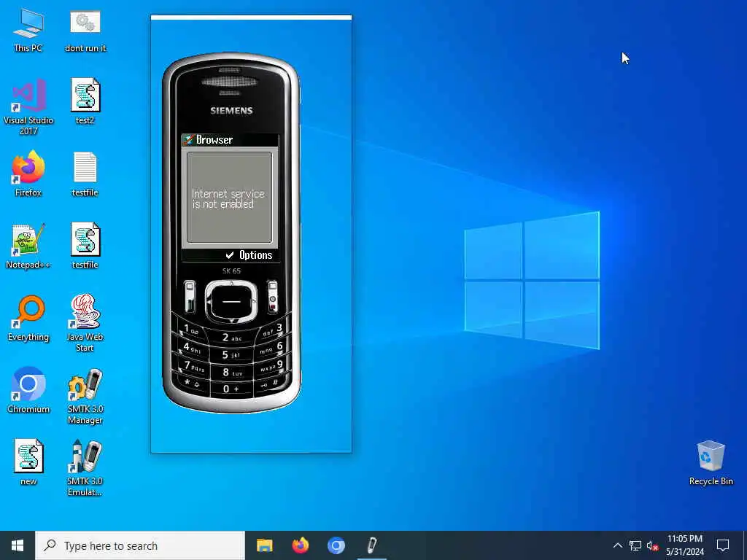Open SMTK 3.0 Manager shortcut
The height and width of the screenshot is (560, 747).
click(x=85, y=396)
